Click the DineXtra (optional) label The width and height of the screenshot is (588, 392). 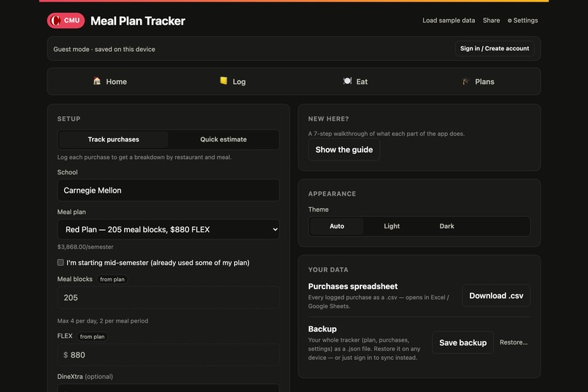[x=85, y=377]
